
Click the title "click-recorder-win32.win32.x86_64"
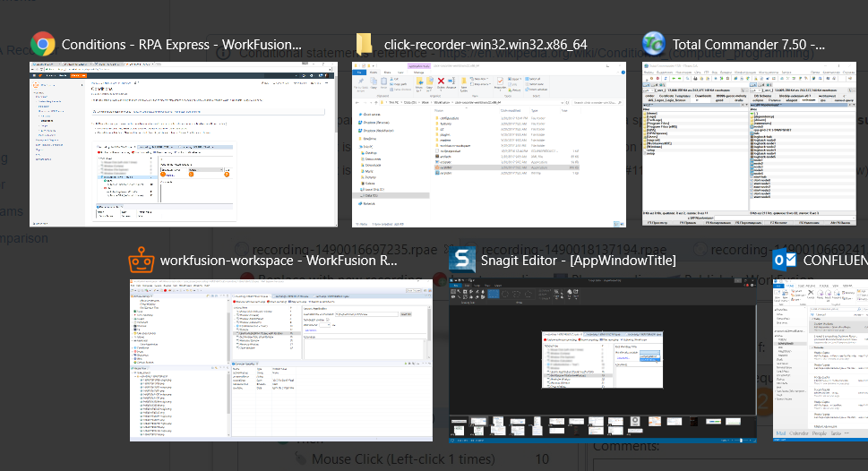[x=486, y=44]
